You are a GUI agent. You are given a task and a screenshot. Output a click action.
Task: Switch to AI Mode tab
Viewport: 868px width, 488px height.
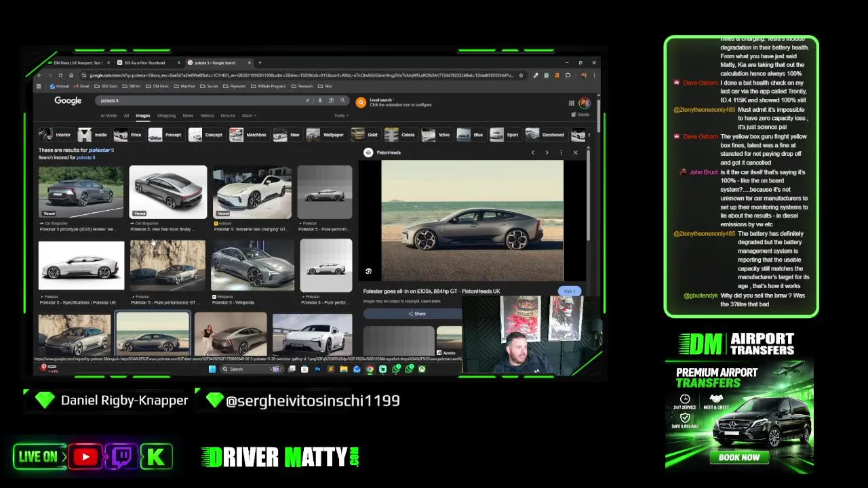(x=108, y=115)
